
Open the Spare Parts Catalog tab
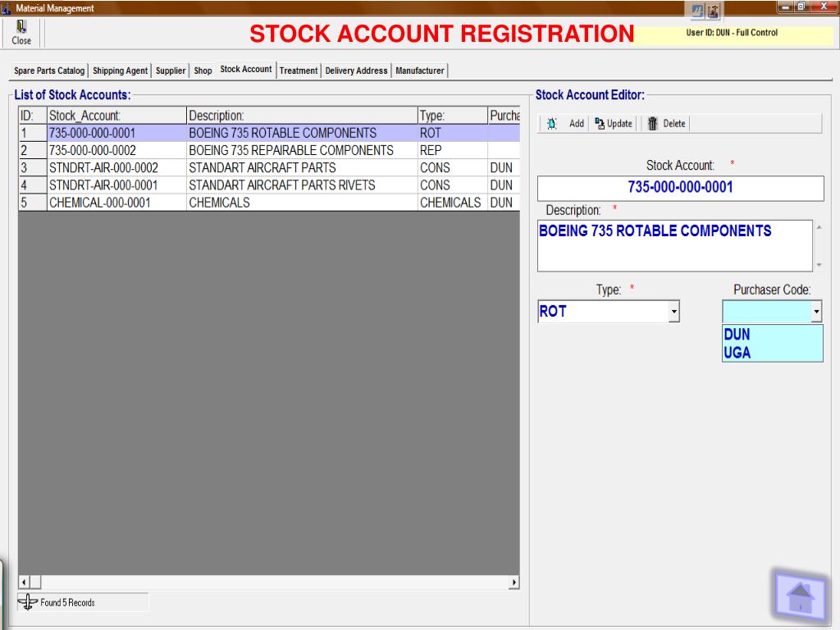pyautogui.click(x=49, y=71)
